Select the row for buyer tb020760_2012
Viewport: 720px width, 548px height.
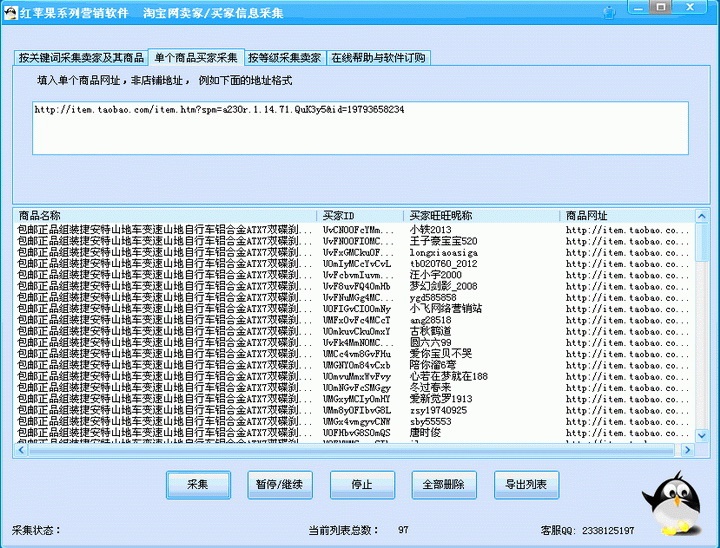pos(355,263)
